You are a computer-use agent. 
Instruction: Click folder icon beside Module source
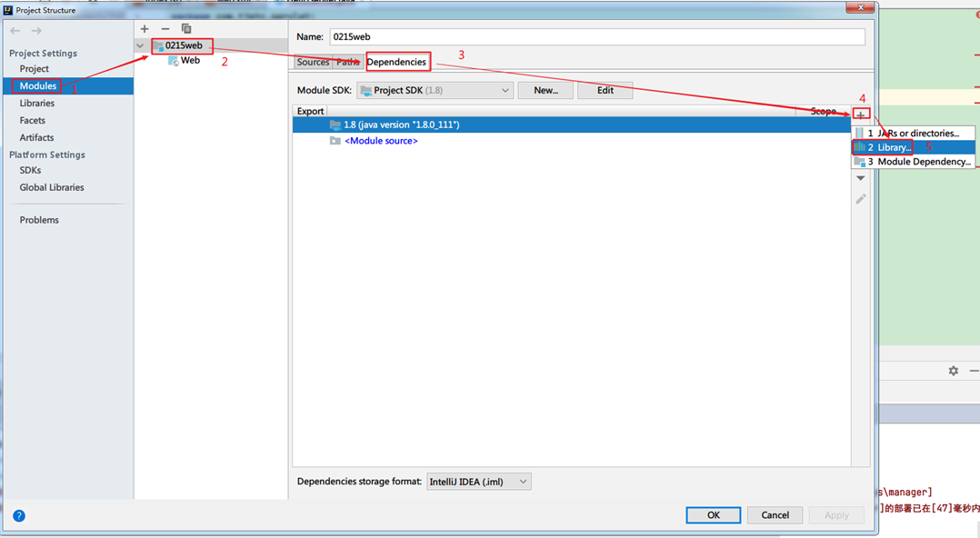tap(335, 141)
